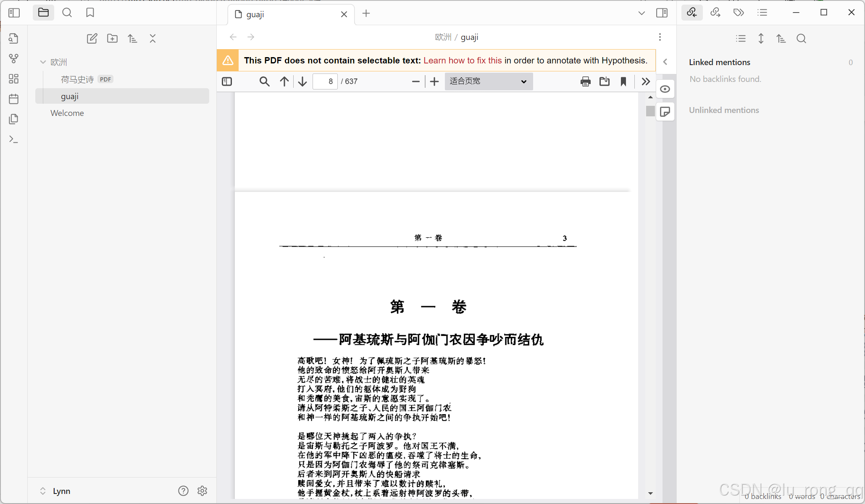
Task: Print the PDF document
Action: (x=585, y=81)
